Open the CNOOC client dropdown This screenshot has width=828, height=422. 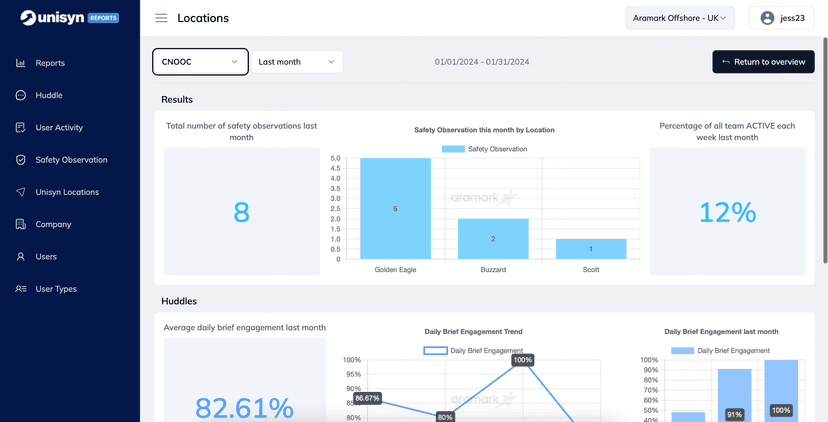(201, 62)
